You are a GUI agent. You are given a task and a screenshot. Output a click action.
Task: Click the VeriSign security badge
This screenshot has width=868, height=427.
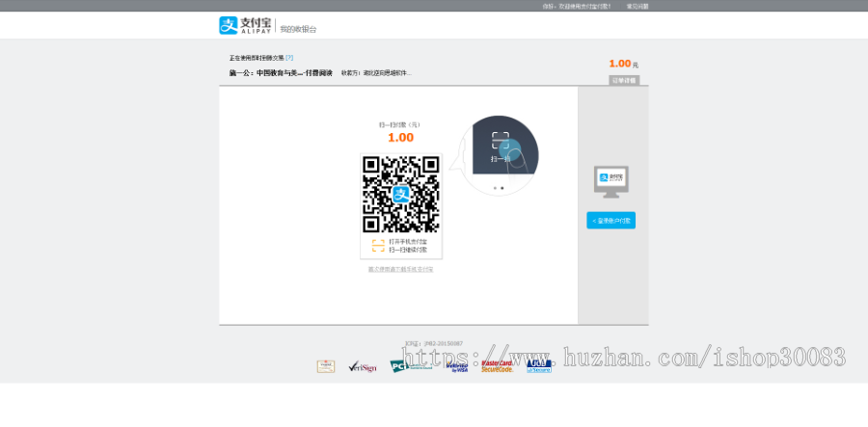tap(362, 366)
